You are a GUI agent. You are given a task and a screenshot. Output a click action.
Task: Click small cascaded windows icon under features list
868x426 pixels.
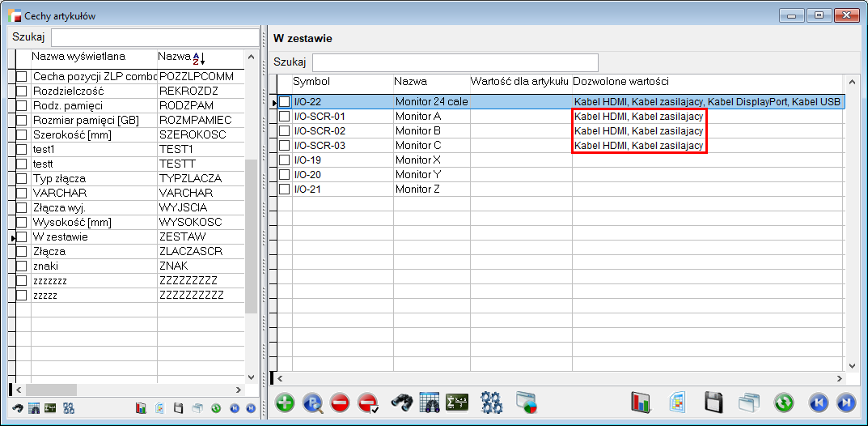[197, 408]
